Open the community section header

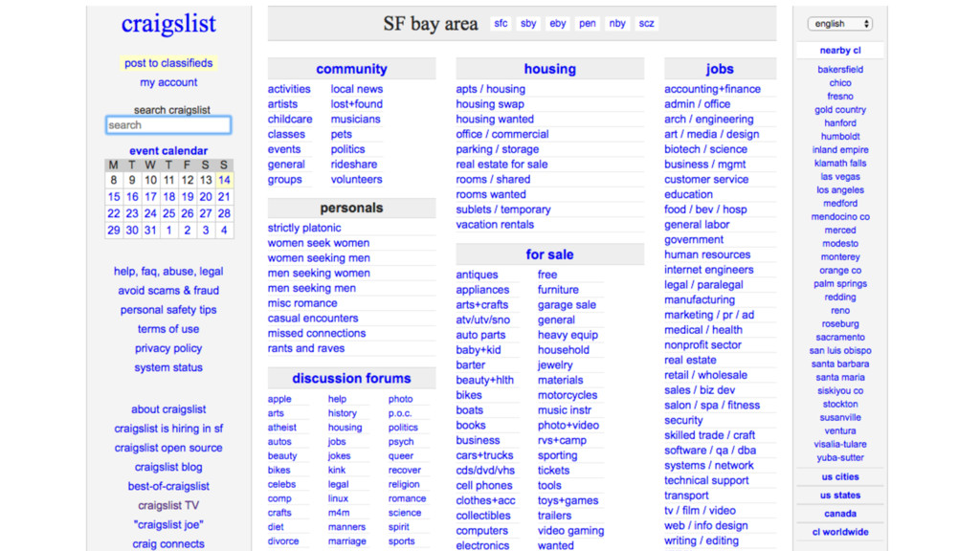point(351,69)
